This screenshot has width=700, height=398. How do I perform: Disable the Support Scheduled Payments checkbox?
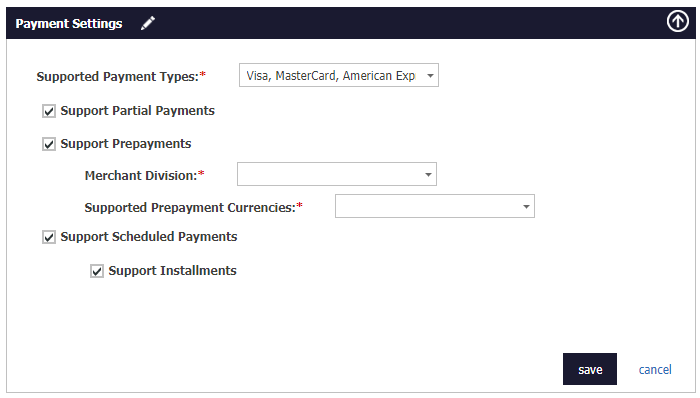(49, 237)
